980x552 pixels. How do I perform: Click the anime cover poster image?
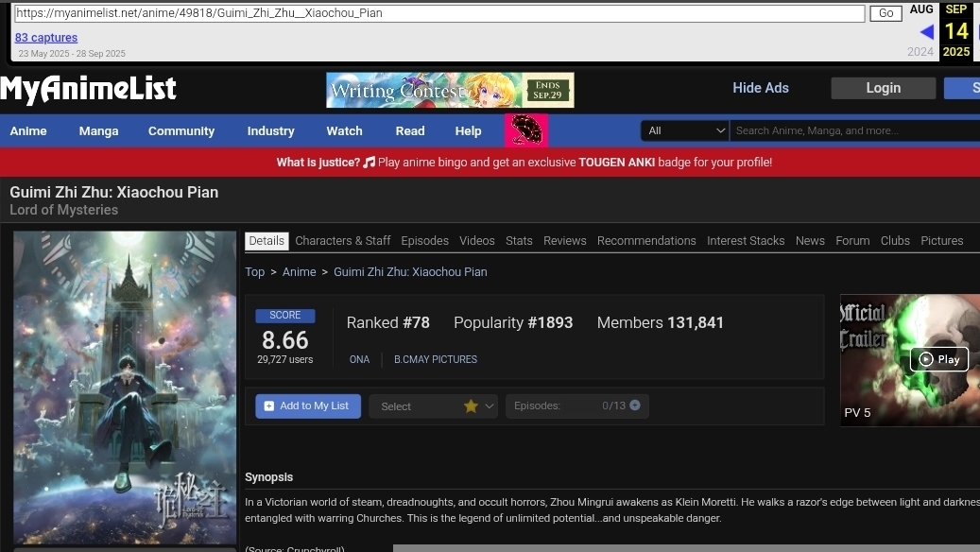click(x=125, y=388)
